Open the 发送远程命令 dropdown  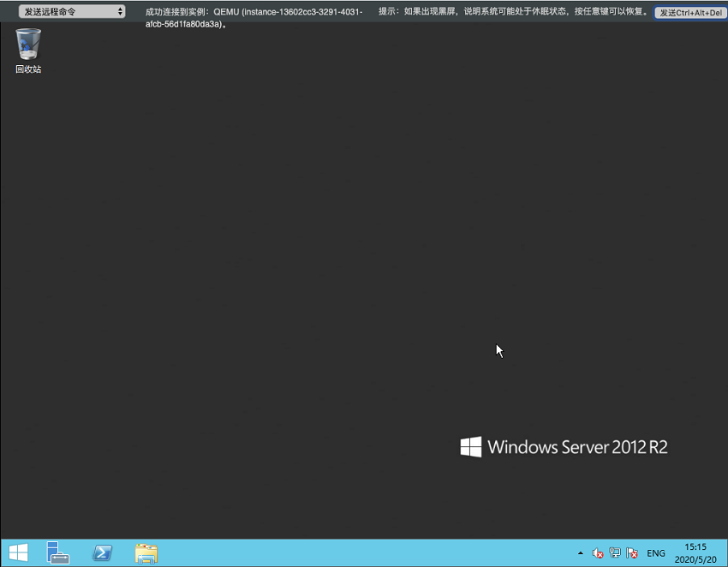click(x=72, y=12)
